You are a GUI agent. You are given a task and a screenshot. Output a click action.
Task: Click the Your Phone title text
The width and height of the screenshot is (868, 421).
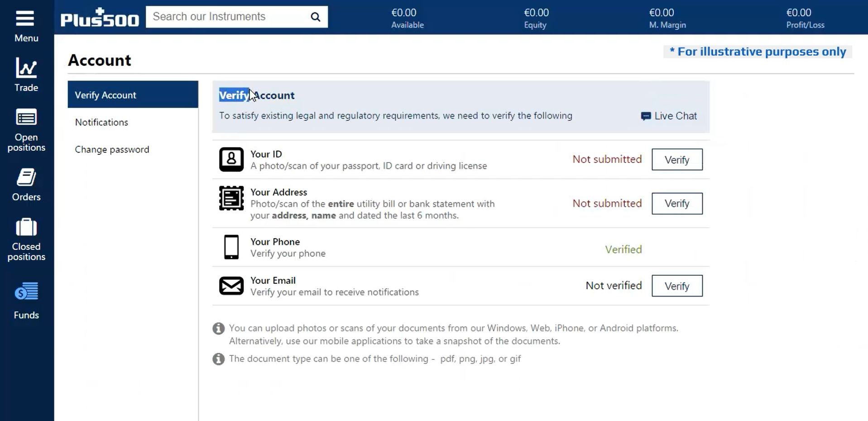(x=275, y=242)
